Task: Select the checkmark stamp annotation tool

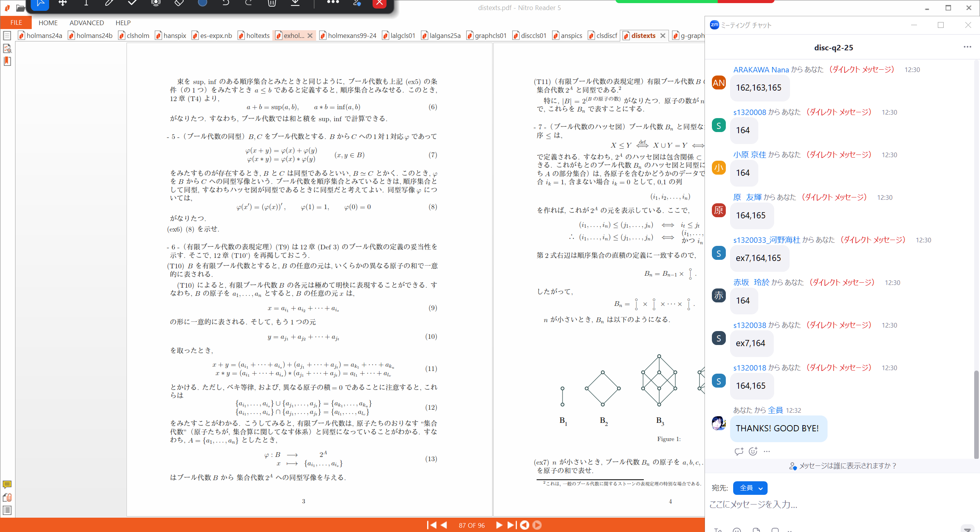Action: (132, 3)
